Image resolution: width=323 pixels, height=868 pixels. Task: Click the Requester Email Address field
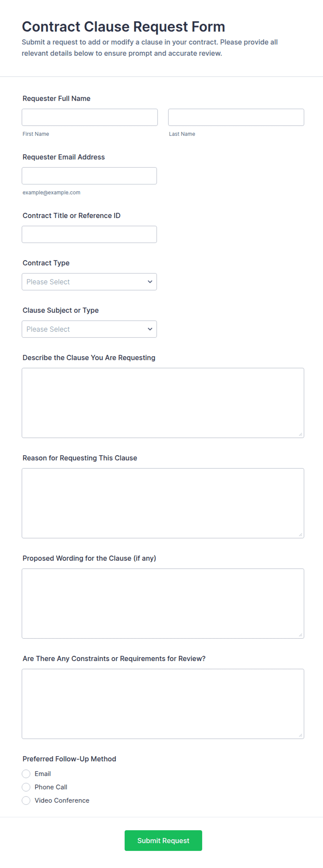click(x=89, y=176)
